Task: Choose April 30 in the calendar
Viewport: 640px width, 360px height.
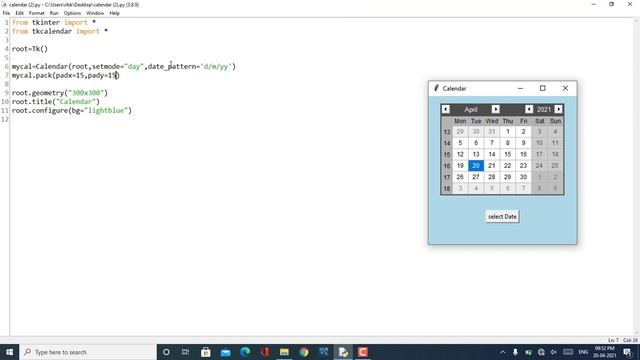Action: [x=523, y=177]
